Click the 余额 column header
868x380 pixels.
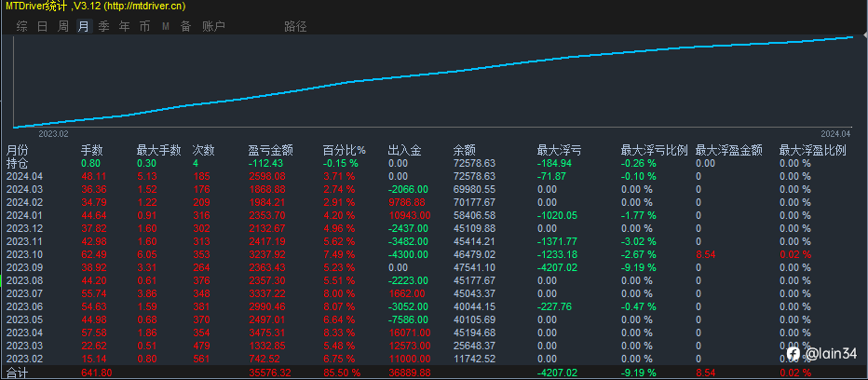(x=464, y=150)
